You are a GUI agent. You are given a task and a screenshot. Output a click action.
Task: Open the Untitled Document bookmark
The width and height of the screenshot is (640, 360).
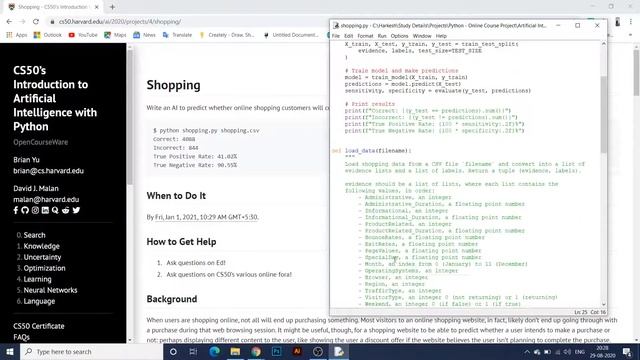pyautogui.click(x=291, y=35)
